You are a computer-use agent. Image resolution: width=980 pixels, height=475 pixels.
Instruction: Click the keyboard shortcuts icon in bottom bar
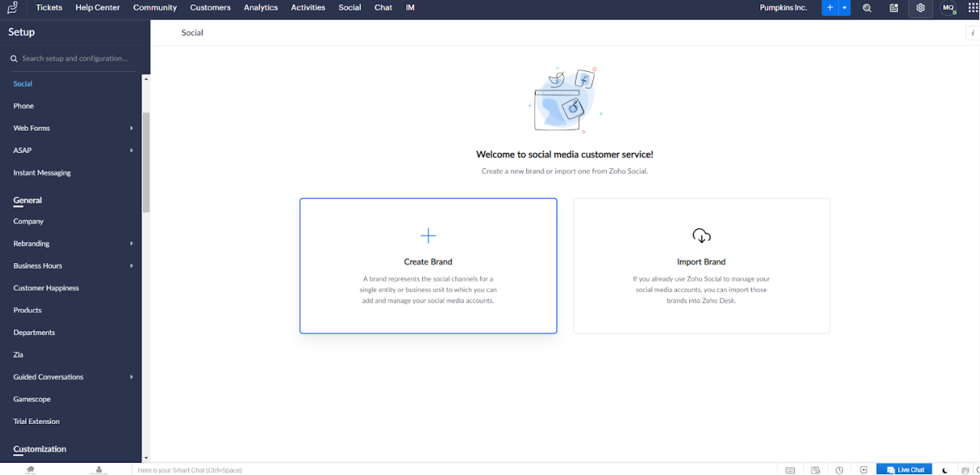point(790,470)
